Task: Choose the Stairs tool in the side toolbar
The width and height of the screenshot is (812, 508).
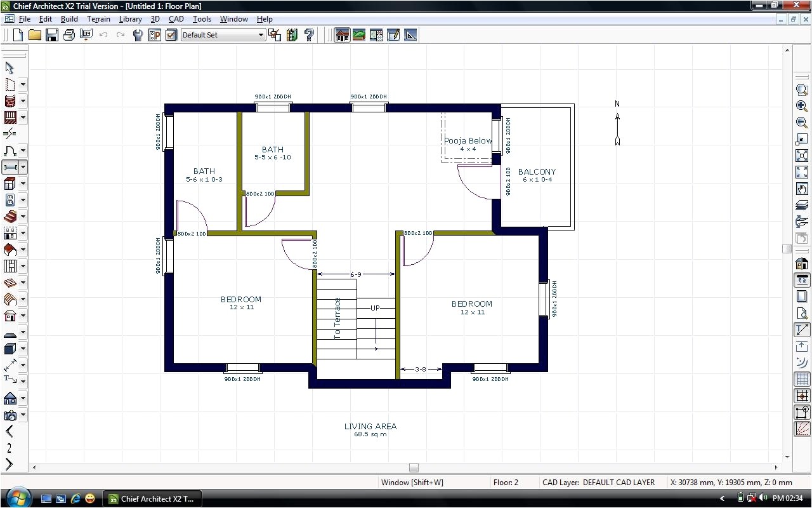Action: (9, 217)
